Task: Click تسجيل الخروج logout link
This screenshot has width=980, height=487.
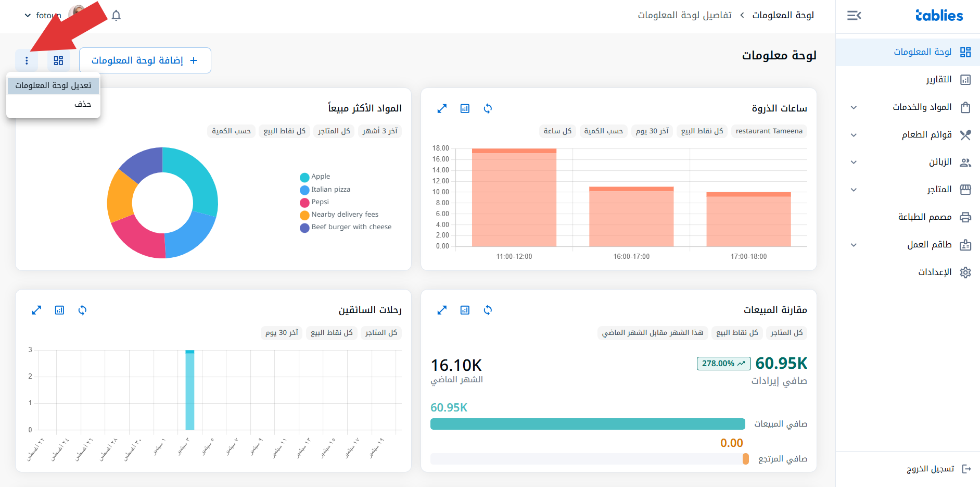Action: (930, 469)
